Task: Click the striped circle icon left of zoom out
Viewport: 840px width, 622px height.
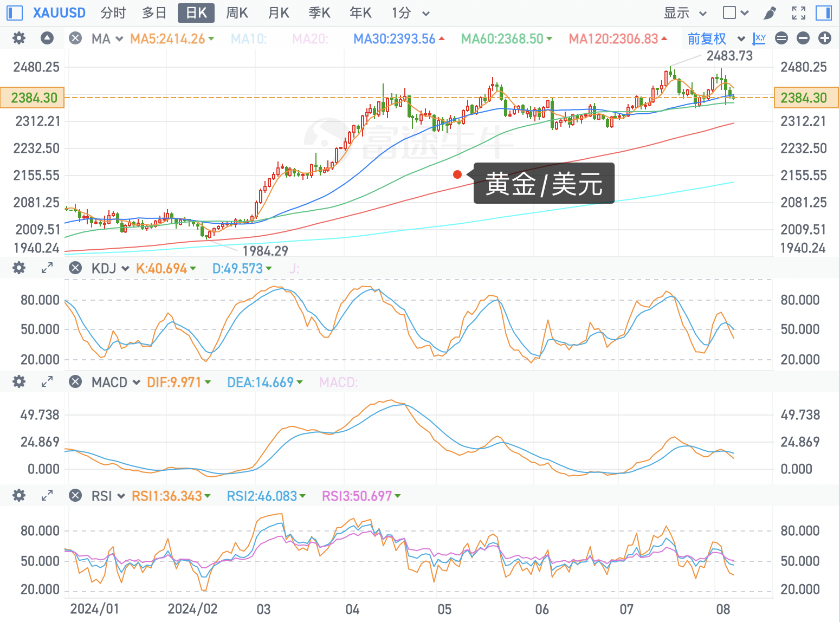Action: click(x=781, y=38)
